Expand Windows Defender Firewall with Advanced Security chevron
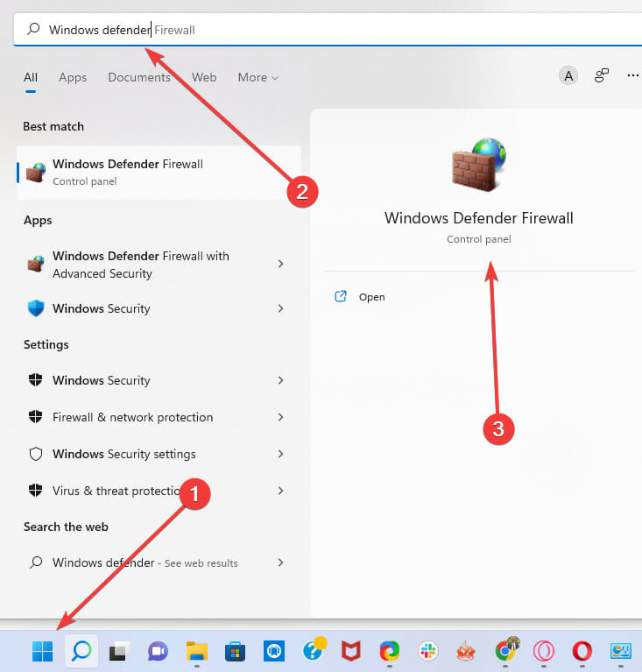642x672 pixels. coord(280,264)
